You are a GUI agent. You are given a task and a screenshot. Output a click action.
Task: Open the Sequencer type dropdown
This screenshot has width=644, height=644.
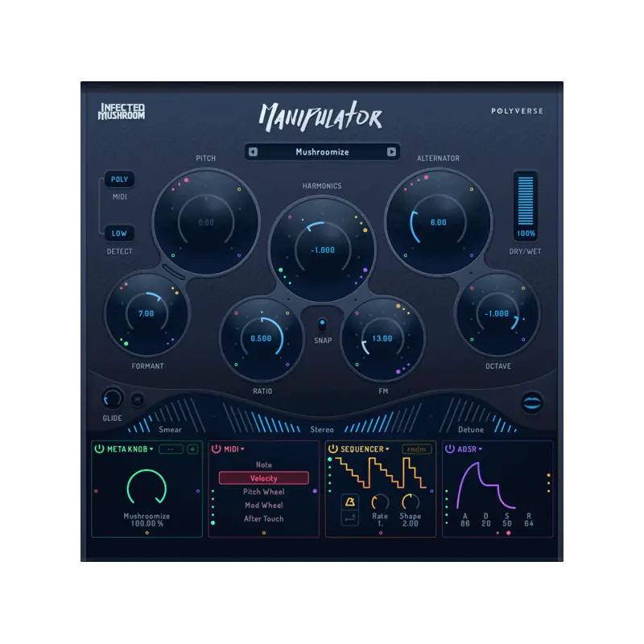point(365,449)
